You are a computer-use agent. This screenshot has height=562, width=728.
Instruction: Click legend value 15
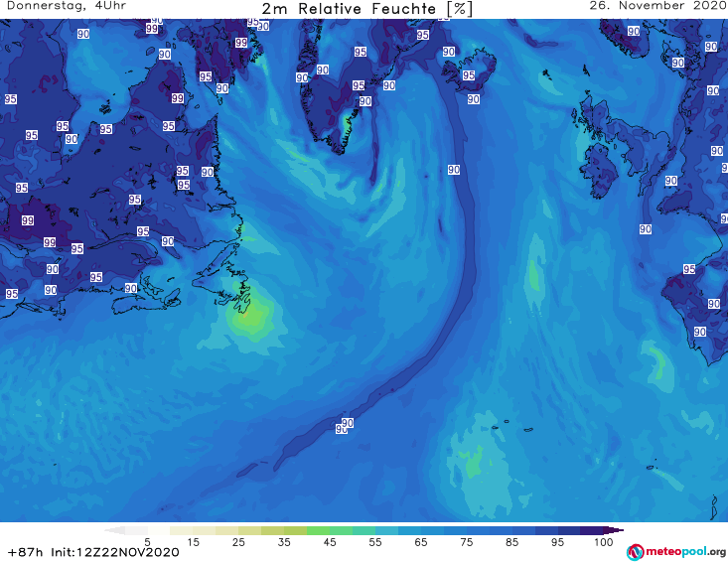[193, 542]
